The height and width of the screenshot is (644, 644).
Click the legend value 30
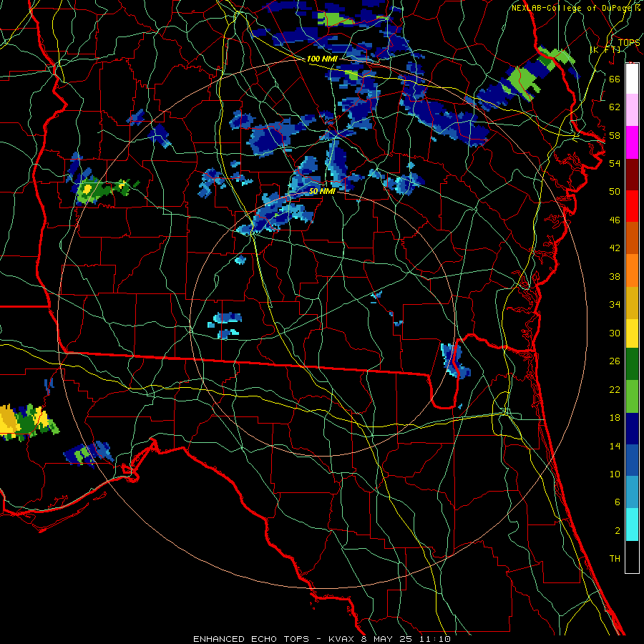pos(615,333)
